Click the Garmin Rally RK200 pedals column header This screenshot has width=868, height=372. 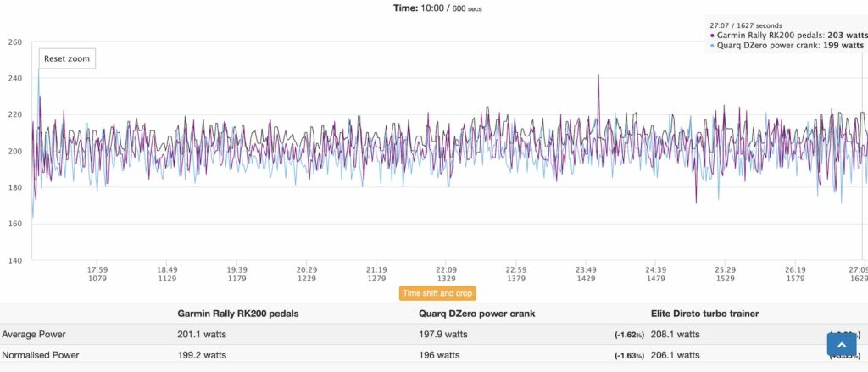[238, 314]
